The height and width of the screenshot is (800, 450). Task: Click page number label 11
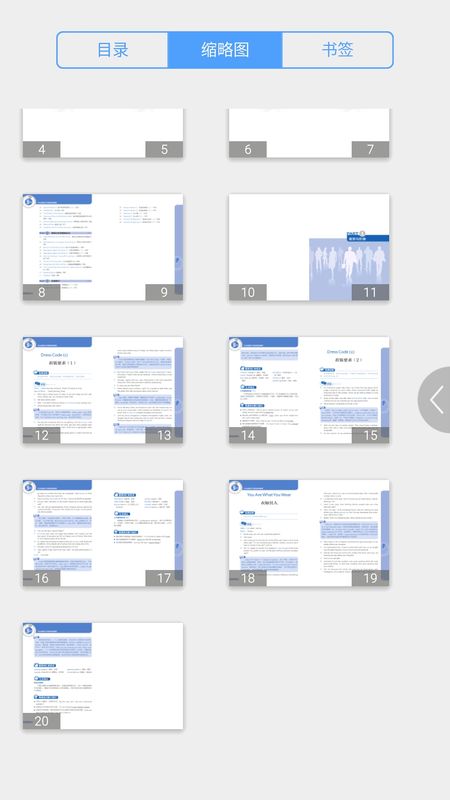[x=370, y=292]
